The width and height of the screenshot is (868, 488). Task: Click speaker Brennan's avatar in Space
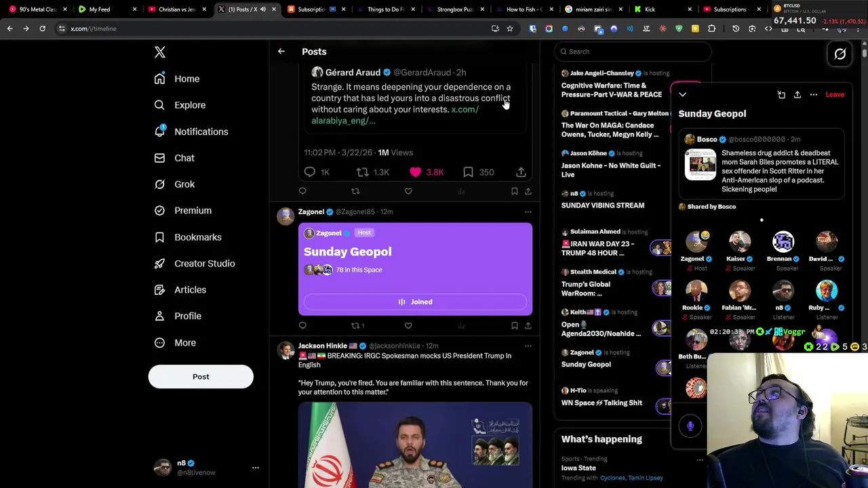tap(783, 242)
